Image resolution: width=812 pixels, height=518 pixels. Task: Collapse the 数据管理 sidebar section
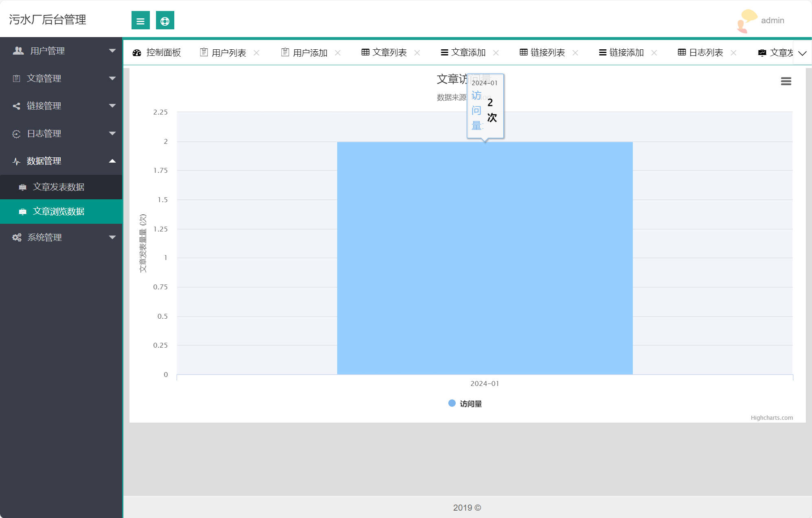(x=112, y=161)
